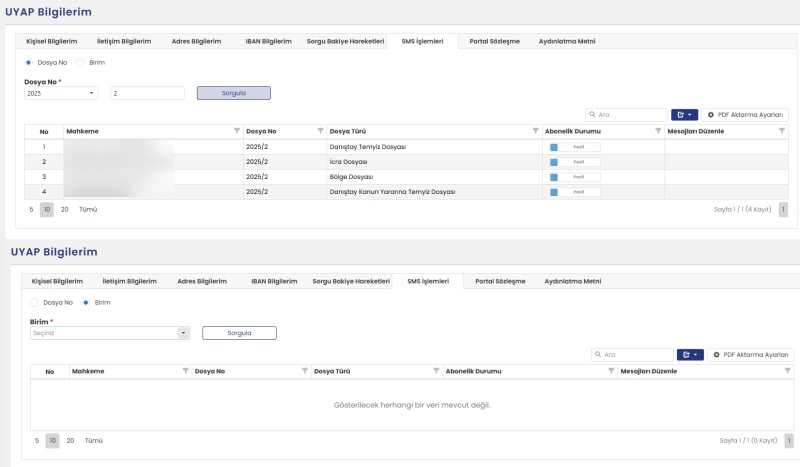The height and width of the screenshot is (467, 800).
Task: Click the Ara search field above the upper table
Action: click(629, 115)
